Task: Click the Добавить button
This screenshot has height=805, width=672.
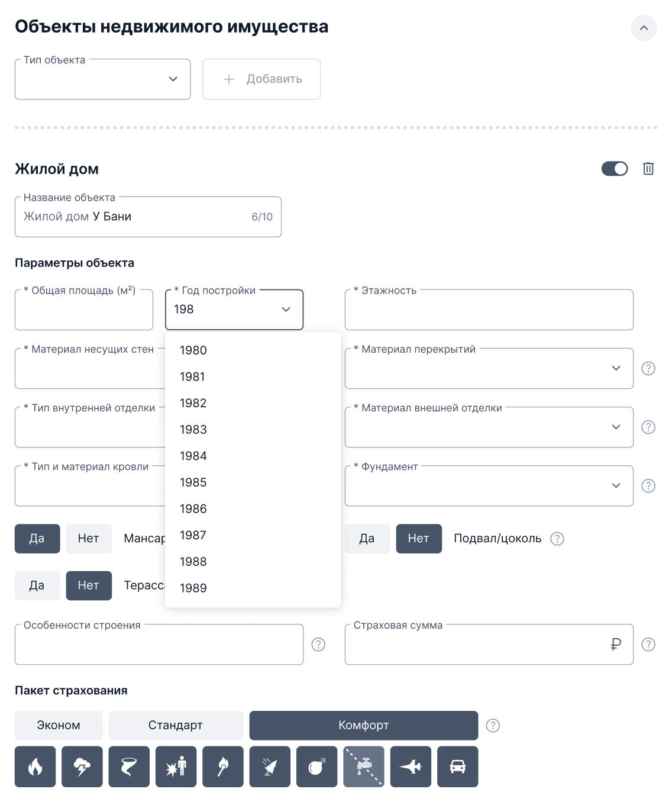Action: 261,79
